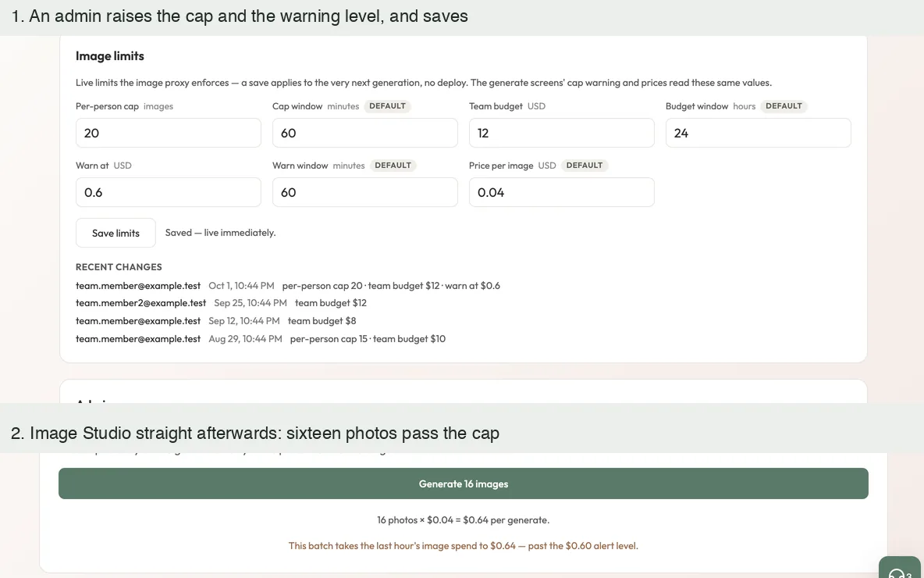This screenshot has height=578, width=924.
Task: Click the "RECENT CHANGES" heading
Action: click(119, 267)
